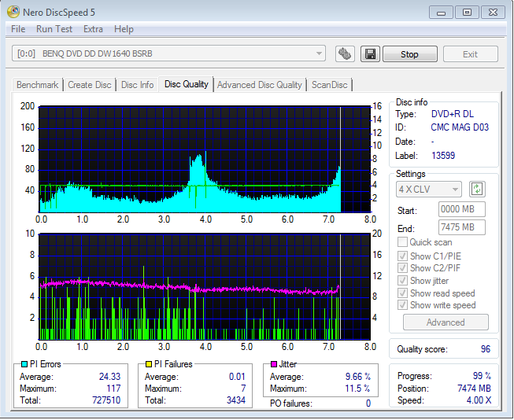Screen dimensions: 514x420
Task: Click the refresh disc info icon
Action: coord(477,189)
